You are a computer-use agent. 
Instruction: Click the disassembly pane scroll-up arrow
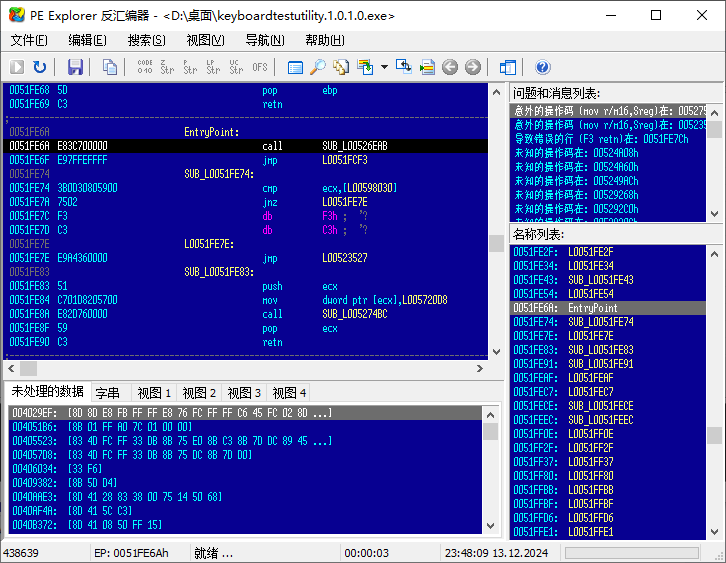coord(496,92)
